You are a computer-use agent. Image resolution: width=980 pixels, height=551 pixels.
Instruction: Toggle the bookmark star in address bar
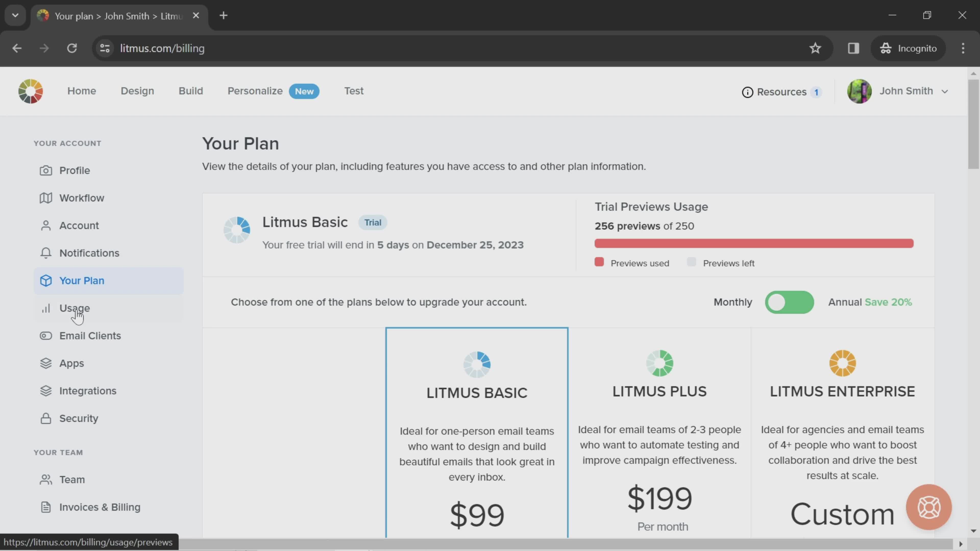pos(816,48)
